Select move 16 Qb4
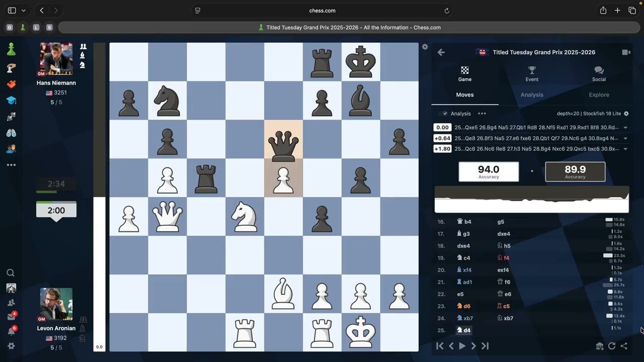 click(x=464, y=222)
